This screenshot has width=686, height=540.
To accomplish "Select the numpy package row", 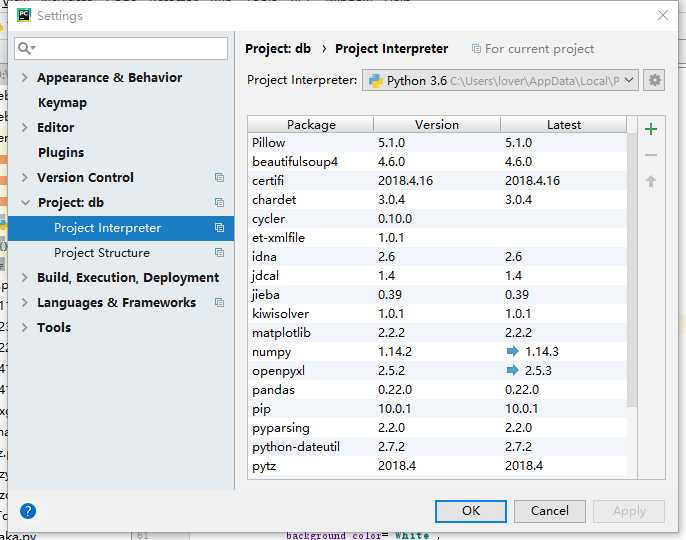I will 437,351.
